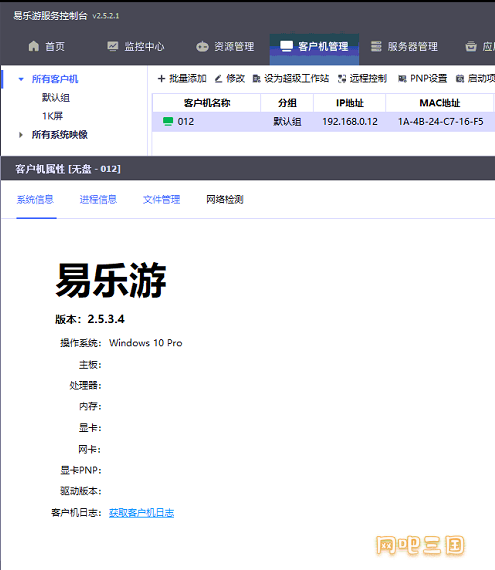Select client name 012 in table
Viewport: 495px width, 570px height.
186,121
